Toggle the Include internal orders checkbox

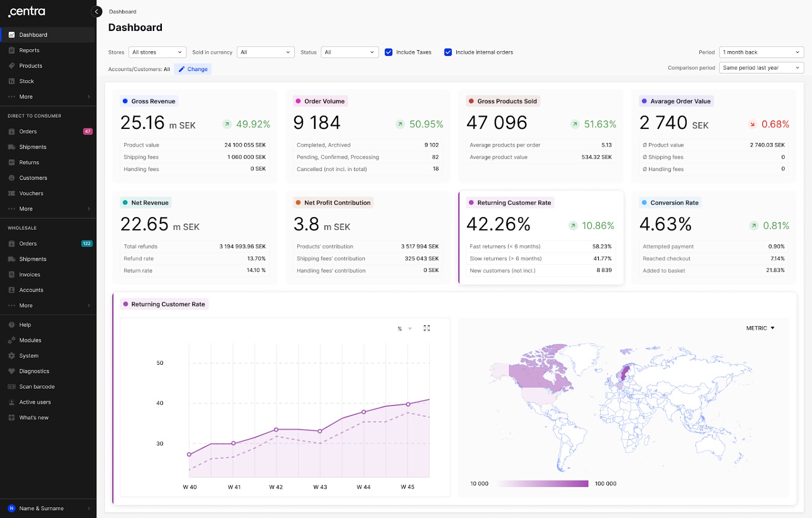[x=448, y=52]
